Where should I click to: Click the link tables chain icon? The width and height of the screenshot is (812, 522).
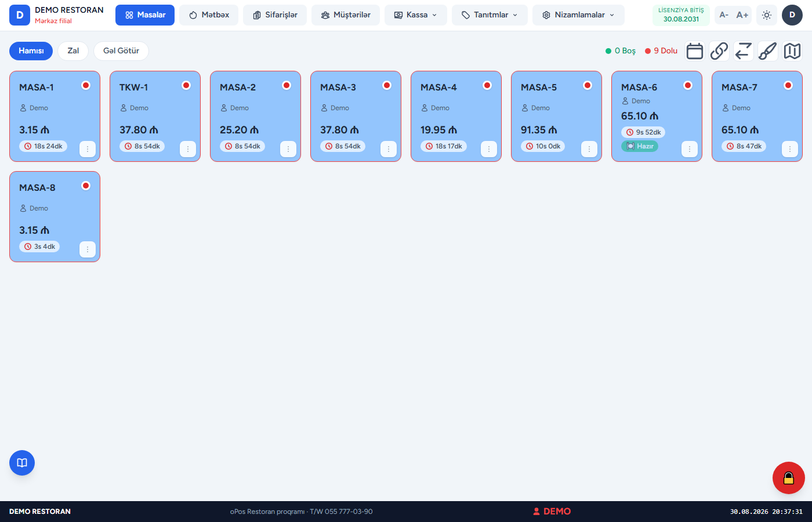[719, 51]
